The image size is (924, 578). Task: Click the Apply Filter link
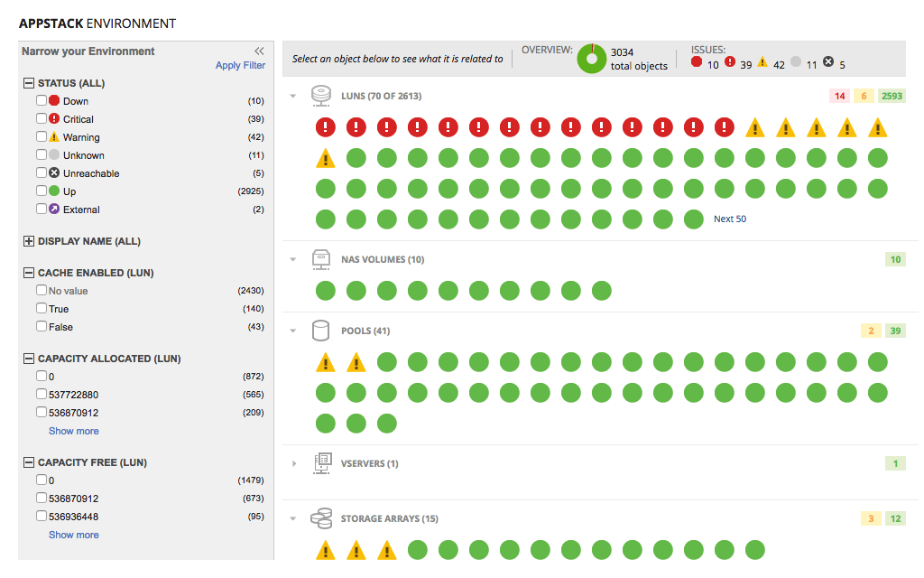click(x=240, y=65)
